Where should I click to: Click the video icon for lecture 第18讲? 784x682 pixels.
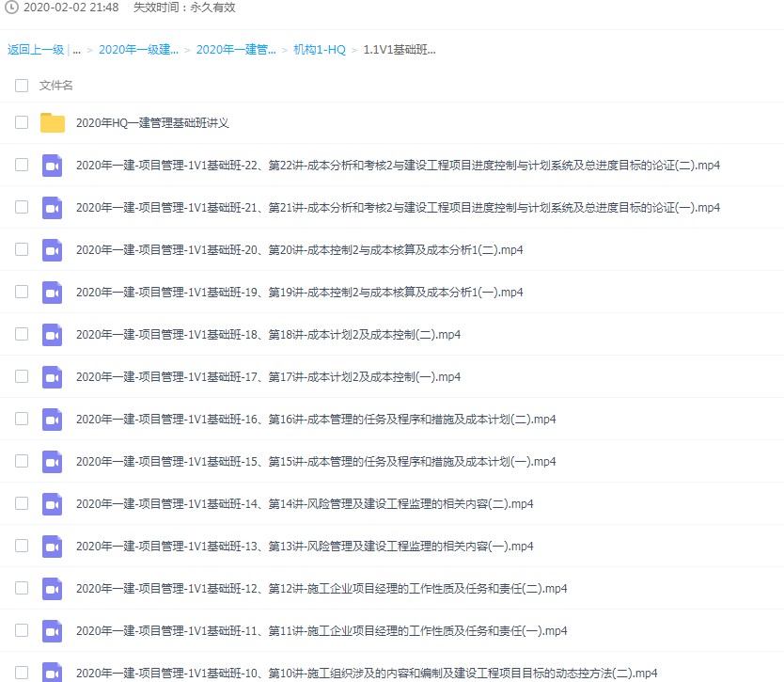(53, 335)
